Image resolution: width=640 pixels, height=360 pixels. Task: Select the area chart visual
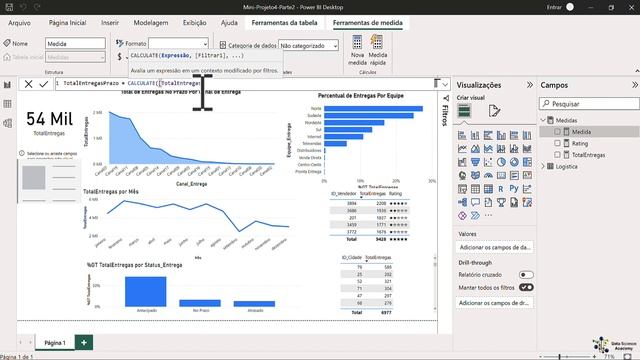click(475, 149)
